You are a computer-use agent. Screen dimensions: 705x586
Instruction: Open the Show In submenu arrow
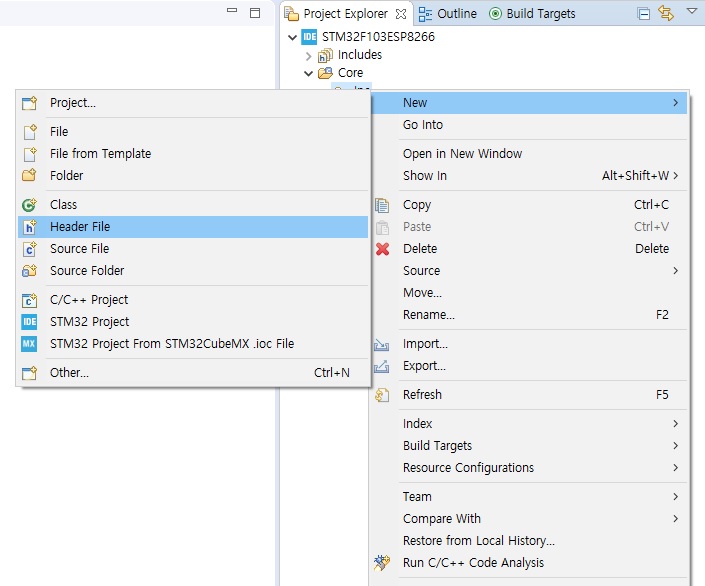tap(675, 176)
